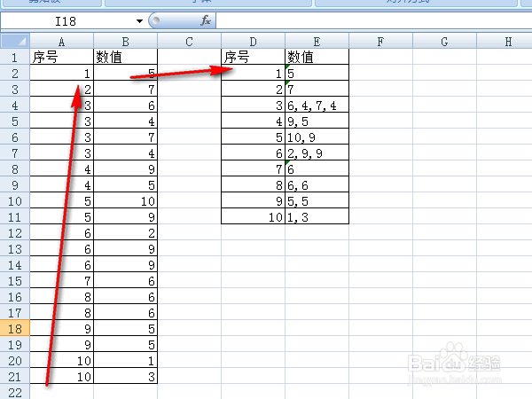Click cell D6 containing 5
This screenshot has width=532, height=399.
[x=253, y=137]
